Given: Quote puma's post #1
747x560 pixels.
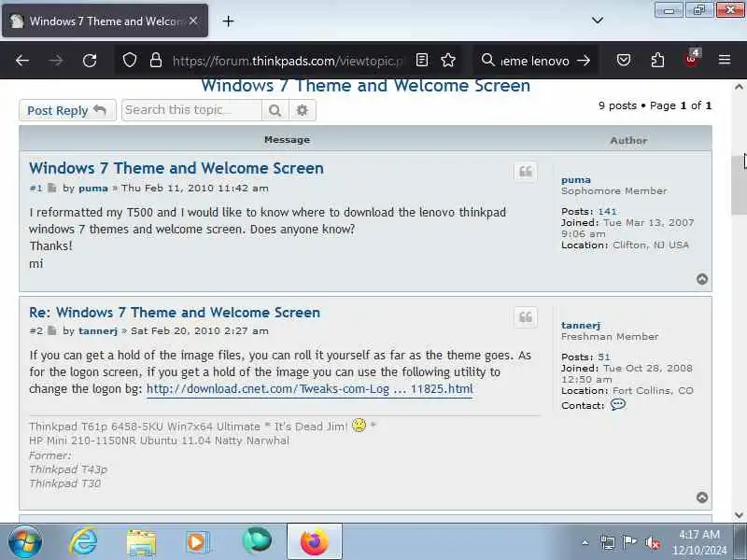Looking at the screenshot, I should 526,172.
